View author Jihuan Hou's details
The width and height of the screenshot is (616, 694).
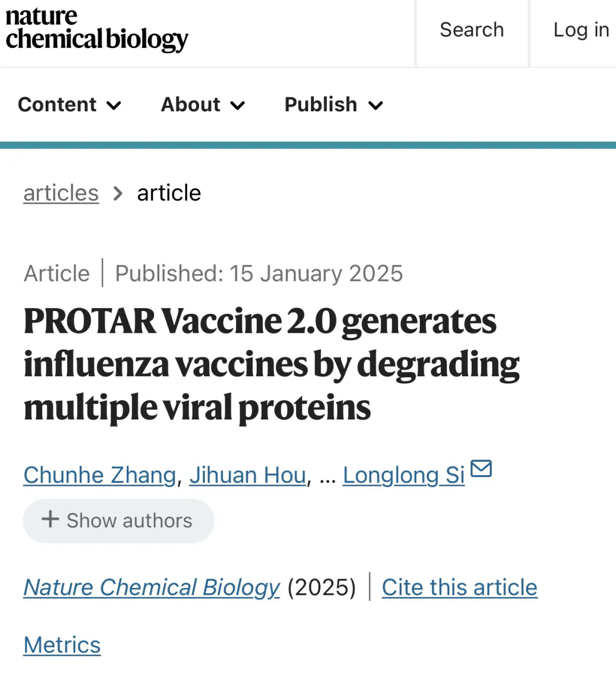(x=248, y=475)
